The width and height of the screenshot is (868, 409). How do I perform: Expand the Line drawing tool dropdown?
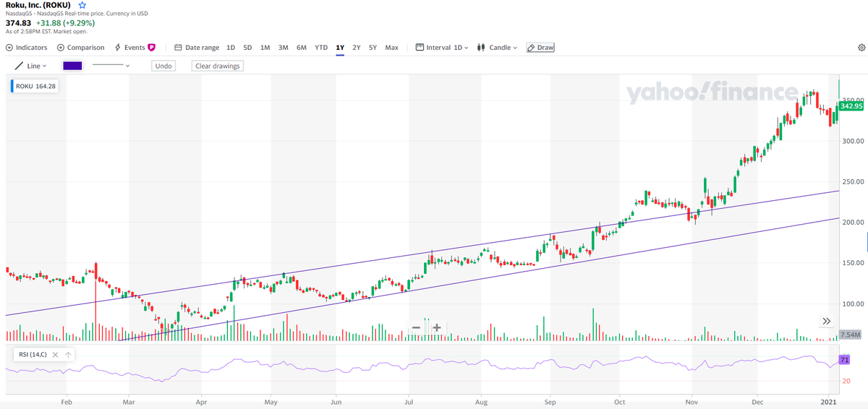[30, 66]
